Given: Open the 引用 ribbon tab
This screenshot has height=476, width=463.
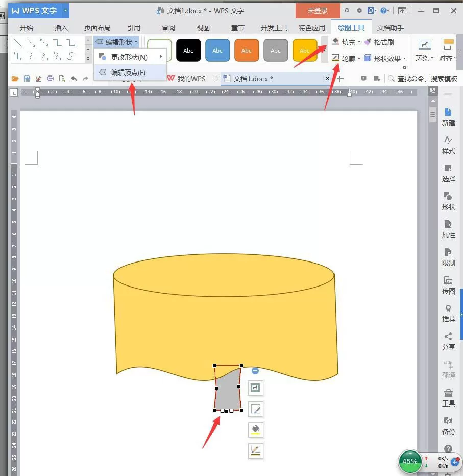Looking at the screenshot, I should coord(134,28).
